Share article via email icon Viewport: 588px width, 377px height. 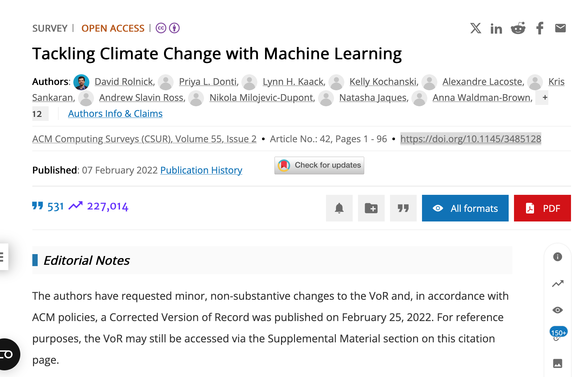coord(560,28)
